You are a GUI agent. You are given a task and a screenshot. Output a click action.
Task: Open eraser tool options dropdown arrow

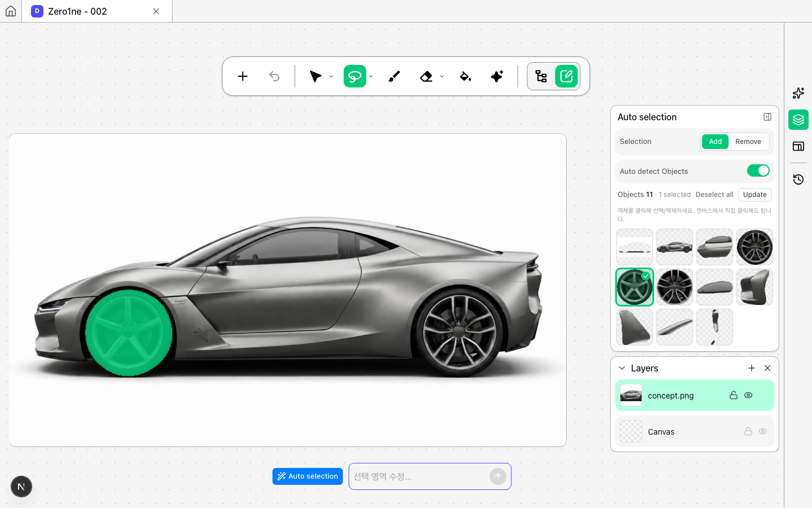click(442, 76)
